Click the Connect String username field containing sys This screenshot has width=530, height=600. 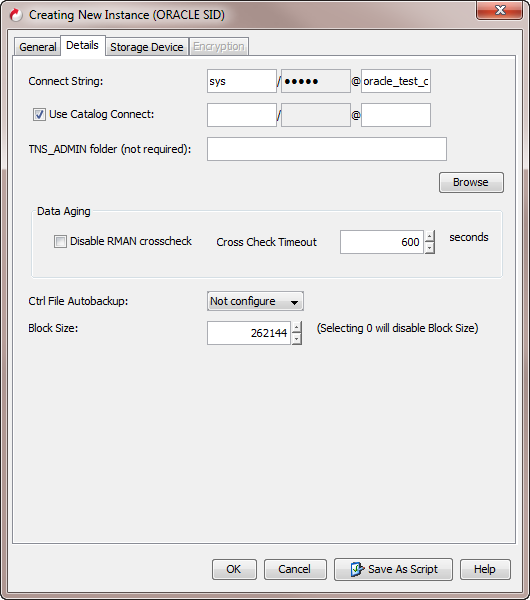(x=242, y=81)
